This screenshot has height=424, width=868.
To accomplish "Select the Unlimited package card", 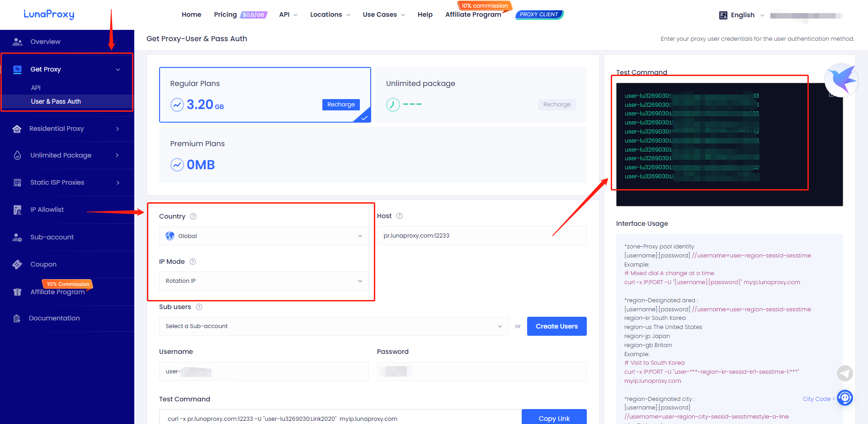I will (480, 95).
